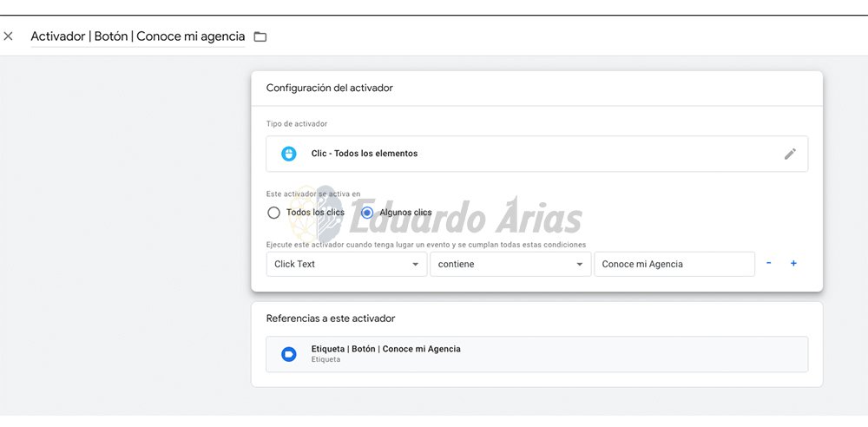Image resolution: width=868 pixels, height=427 pixels.
Task: Open the 'Click Text' variable dropdown
Action: [345, 264]
